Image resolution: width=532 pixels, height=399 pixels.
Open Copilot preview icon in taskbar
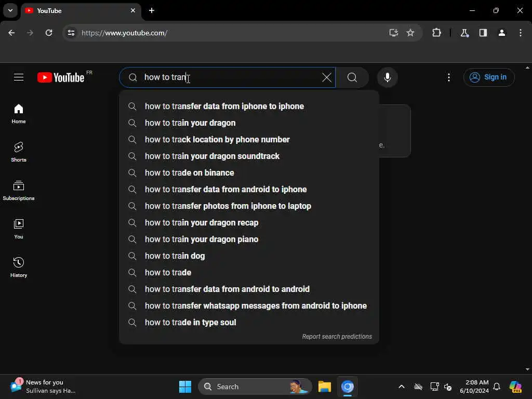click(515, 387)
